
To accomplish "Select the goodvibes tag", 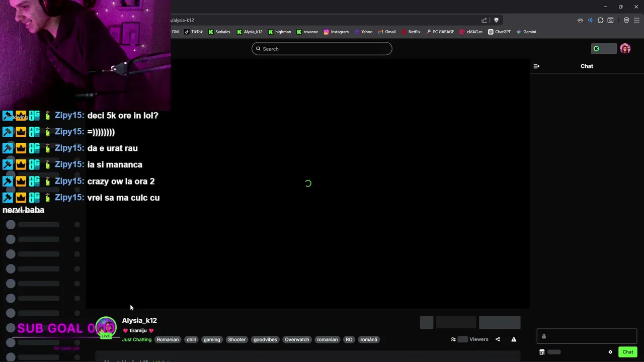I will [x=265, y=339].
